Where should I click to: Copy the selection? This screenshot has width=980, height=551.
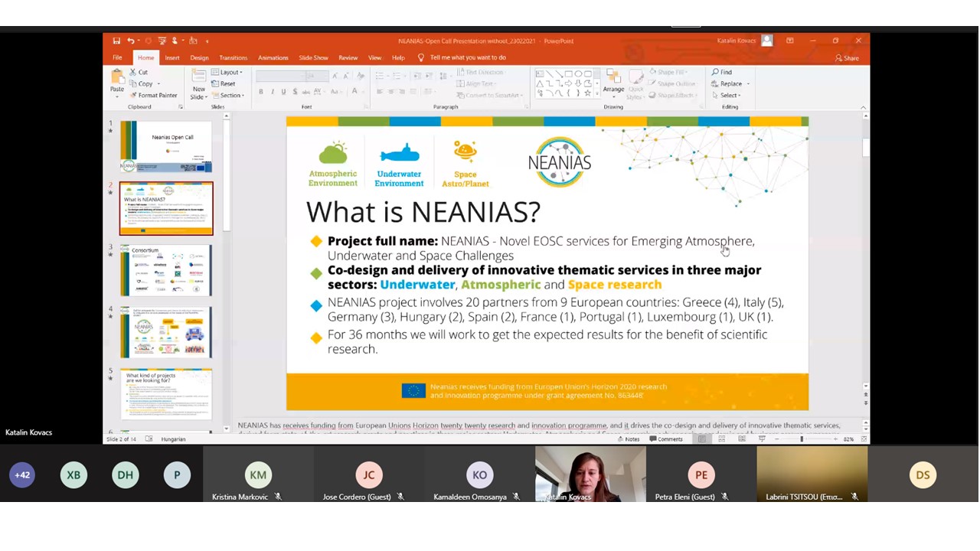140,83
